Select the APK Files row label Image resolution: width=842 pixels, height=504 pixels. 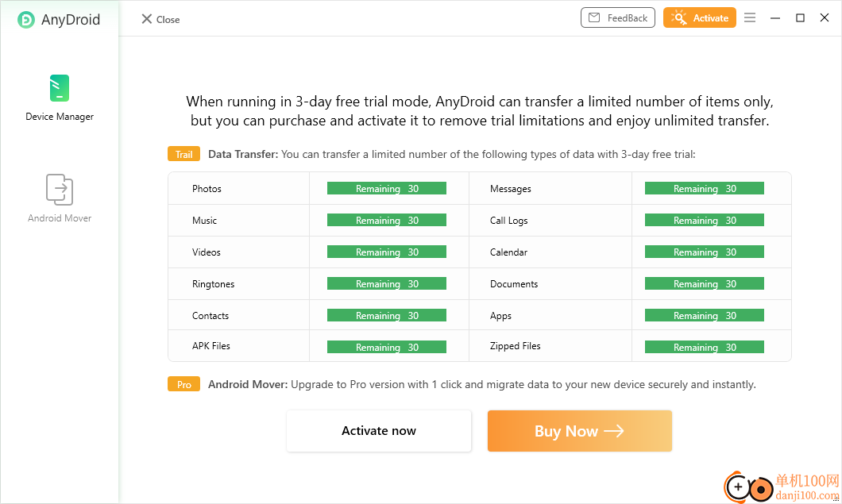[x=211, y=346]
